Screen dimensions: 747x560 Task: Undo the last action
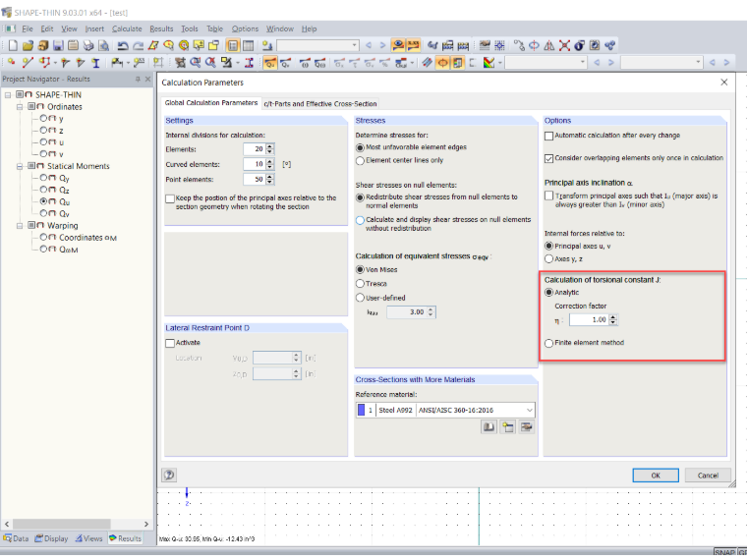click(x=123, y=45)
